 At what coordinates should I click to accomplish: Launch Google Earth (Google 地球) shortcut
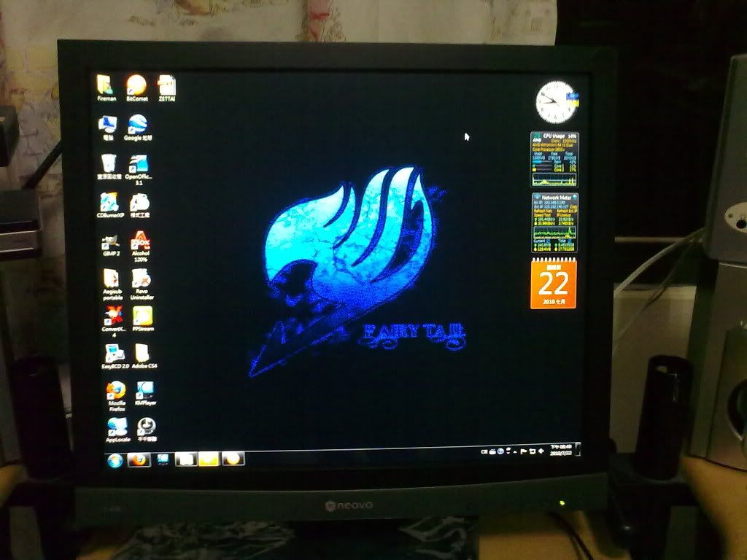(x=138, y=128)
